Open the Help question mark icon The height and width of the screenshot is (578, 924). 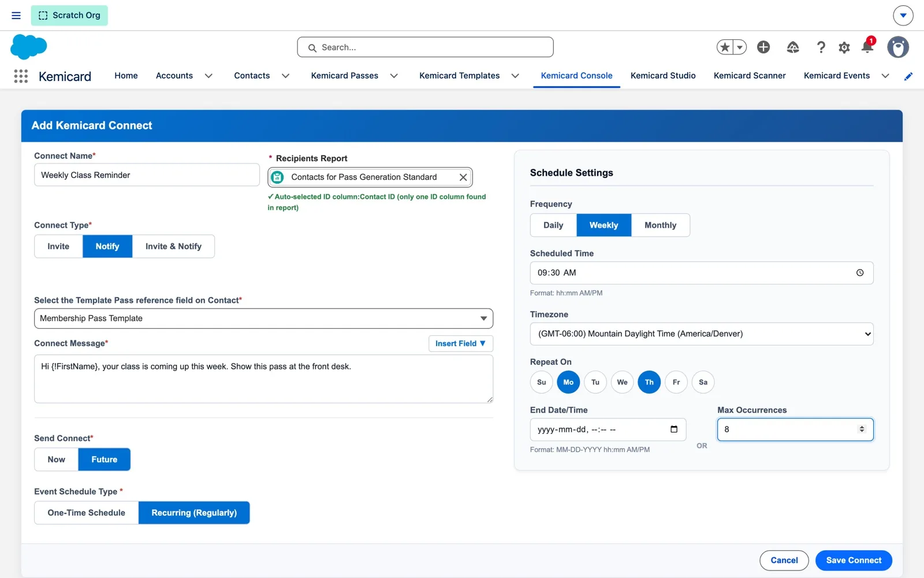821,47
